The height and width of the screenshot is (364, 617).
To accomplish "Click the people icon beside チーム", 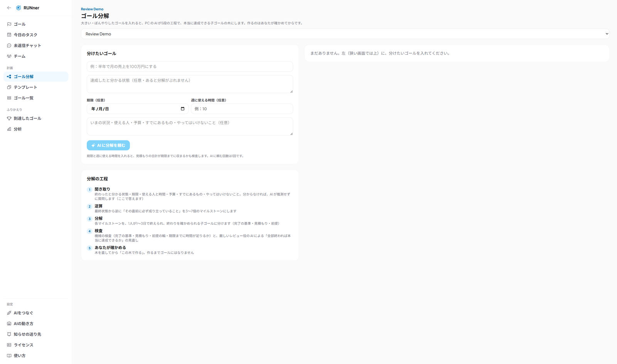I will tap(9, 56).
